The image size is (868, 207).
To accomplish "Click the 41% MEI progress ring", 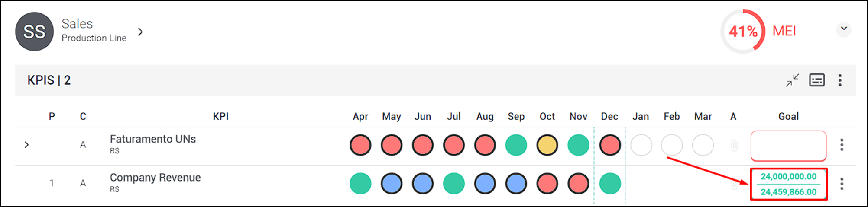I will 743,32.
